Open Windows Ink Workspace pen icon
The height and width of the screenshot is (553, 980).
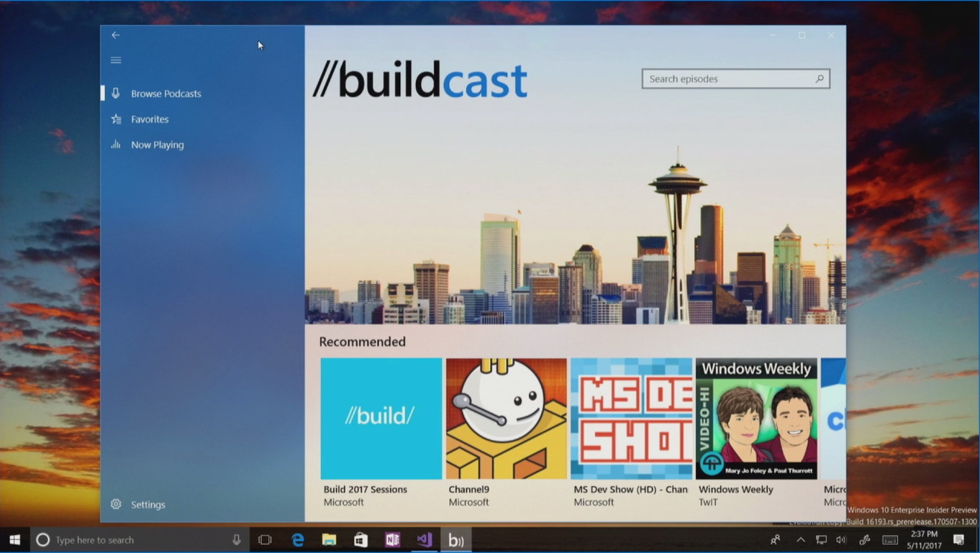pos(865,540)
